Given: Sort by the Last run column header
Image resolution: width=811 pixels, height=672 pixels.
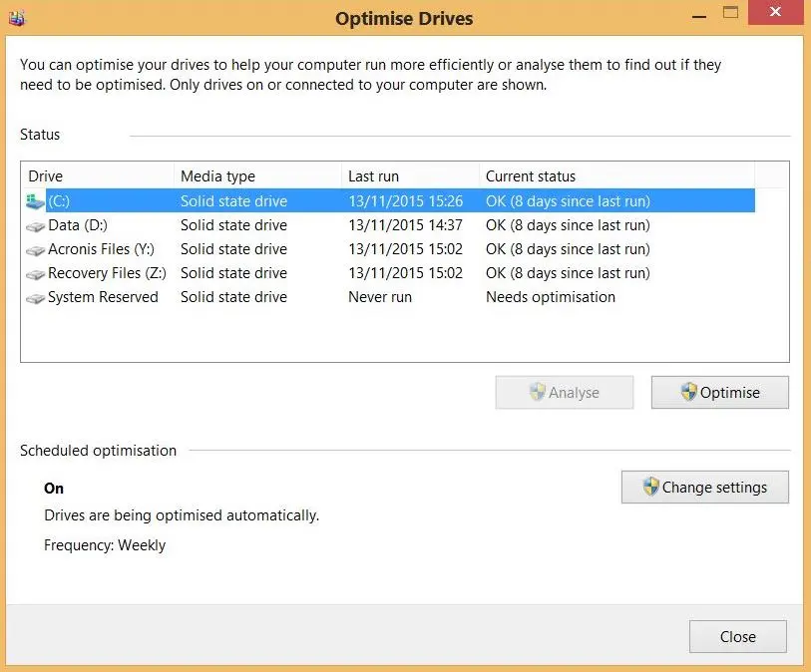Looking at the screenshot, I should [409, 176].
